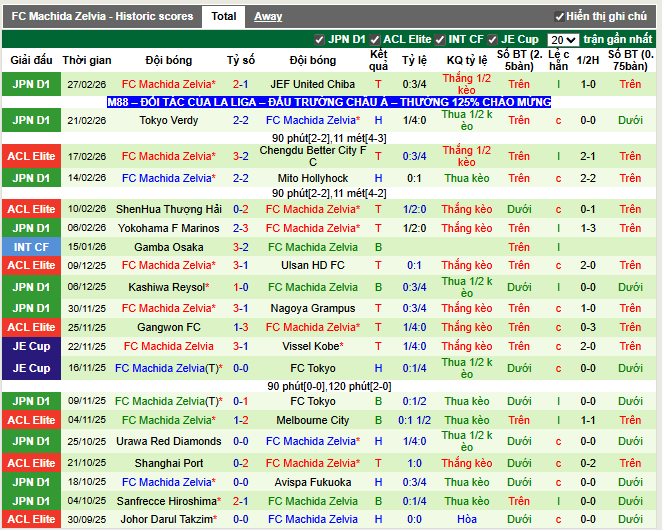Click the M88 La Liga partner advertisement banner

point(329,102)
